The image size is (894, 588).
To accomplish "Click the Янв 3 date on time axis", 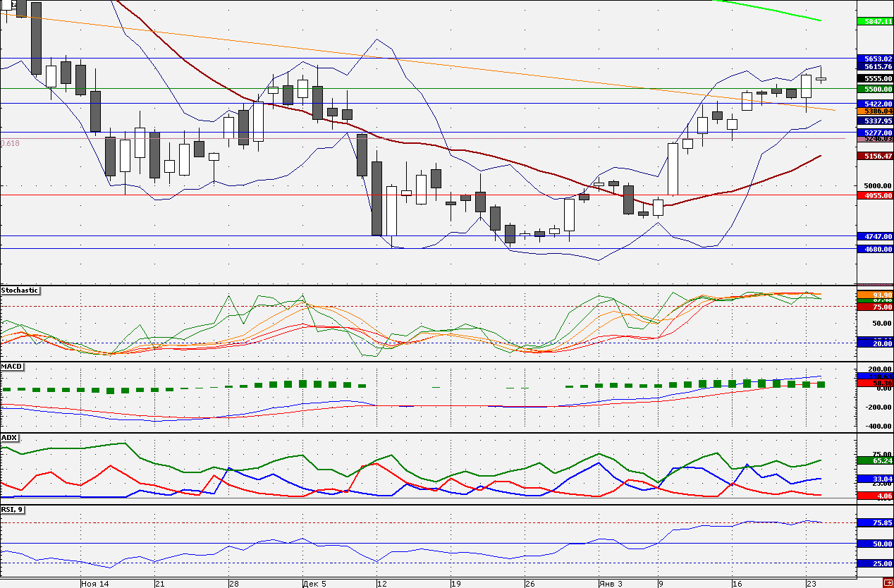I will 611,584.
